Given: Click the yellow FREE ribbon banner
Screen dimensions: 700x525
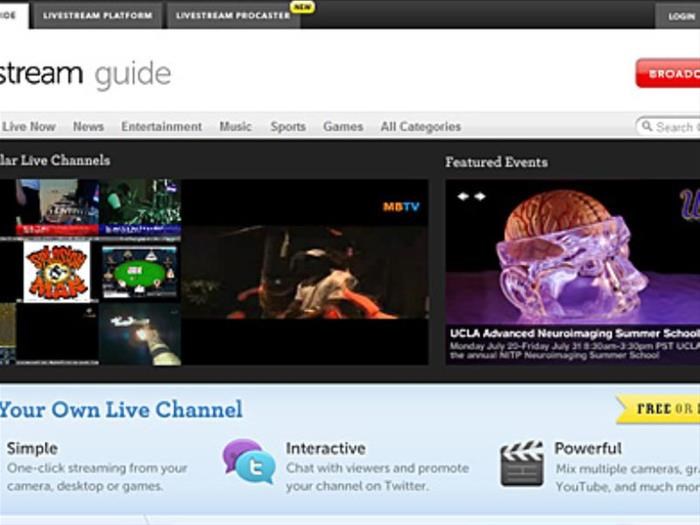Looking at the screenshot, I should 658,408.
